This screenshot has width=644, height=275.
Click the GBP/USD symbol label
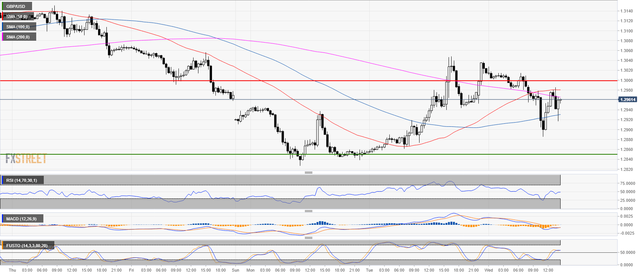(16, 6)
